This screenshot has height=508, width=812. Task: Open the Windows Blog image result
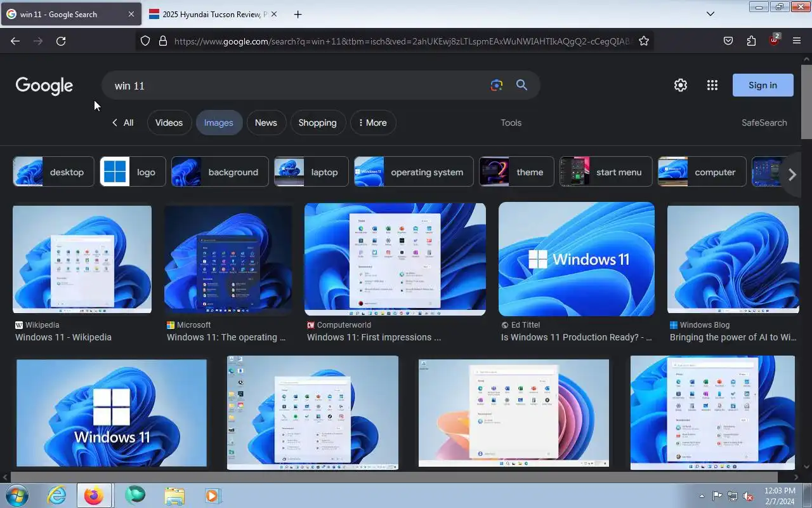pos(733,259)
